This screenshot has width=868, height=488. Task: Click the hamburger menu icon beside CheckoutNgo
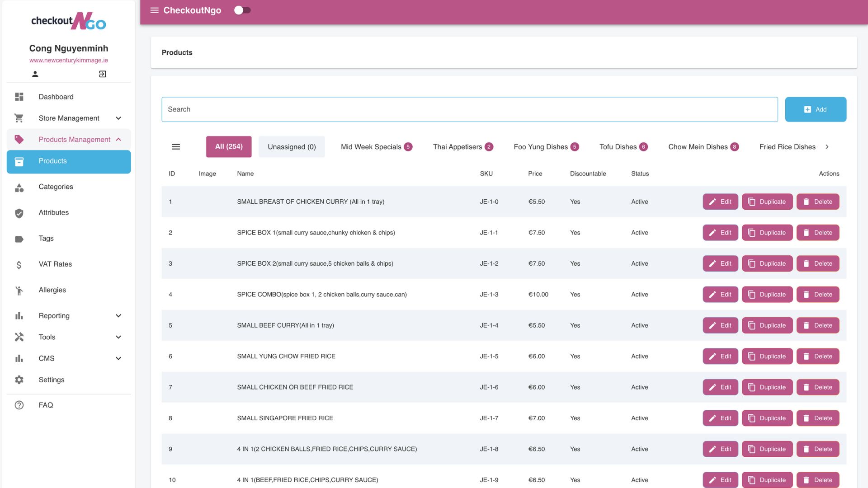click(154, 10)
